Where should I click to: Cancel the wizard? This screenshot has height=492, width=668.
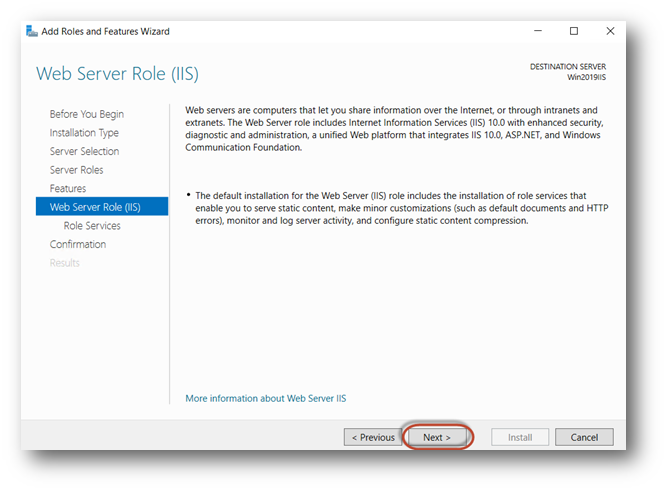coord(584,437)
